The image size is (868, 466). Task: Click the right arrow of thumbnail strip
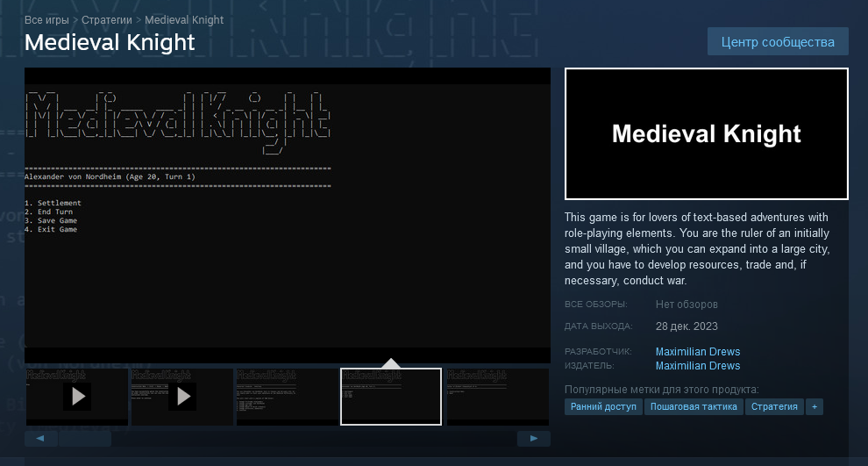coord(534,438)
